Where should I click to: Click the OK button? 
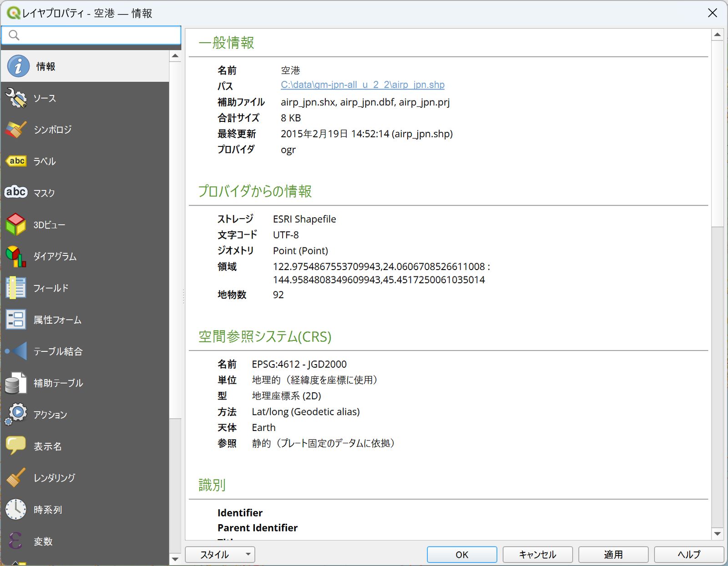click(462, 555)
